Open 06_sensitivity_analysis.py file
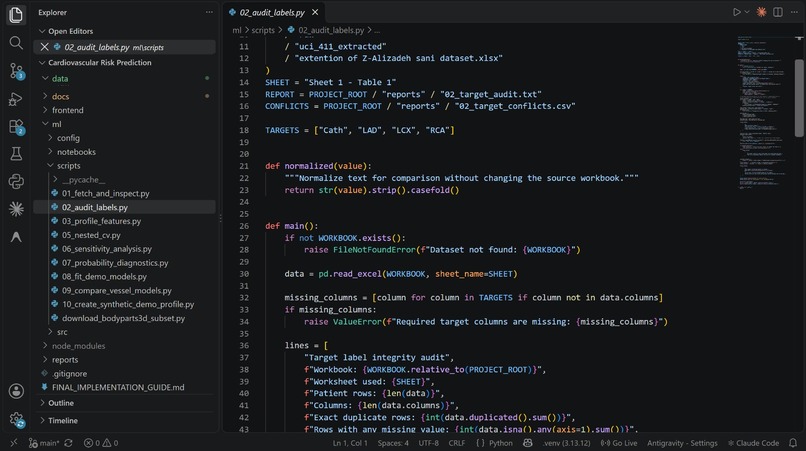The height and width of the screenshot is (451, 806). [x=107, y=249]
